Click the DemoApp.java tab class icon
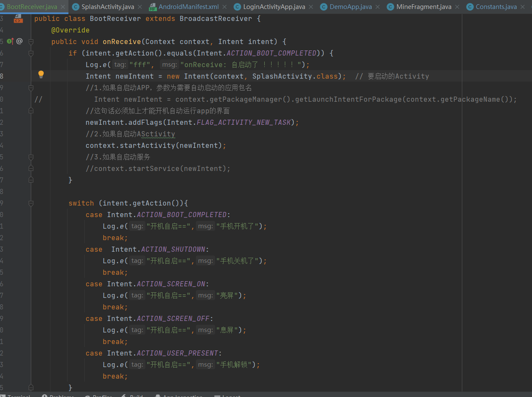Image resolution: width=532 pixels, height=397 pixels. click(324, 7)
